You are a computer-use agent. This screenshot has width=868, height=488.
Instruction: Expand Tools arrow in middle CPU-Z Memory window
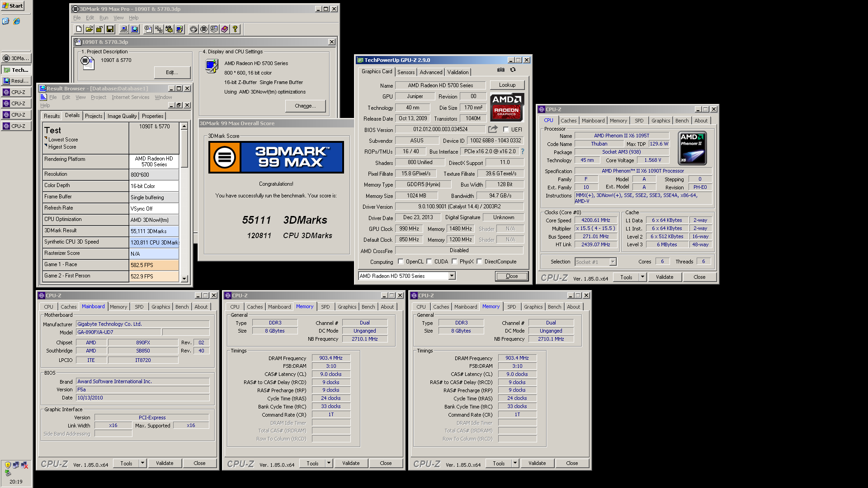pos(329,463)
